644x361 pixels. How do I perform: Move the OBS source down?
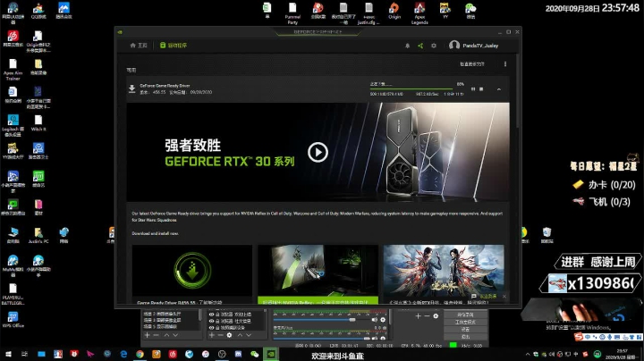click(249, 335)
